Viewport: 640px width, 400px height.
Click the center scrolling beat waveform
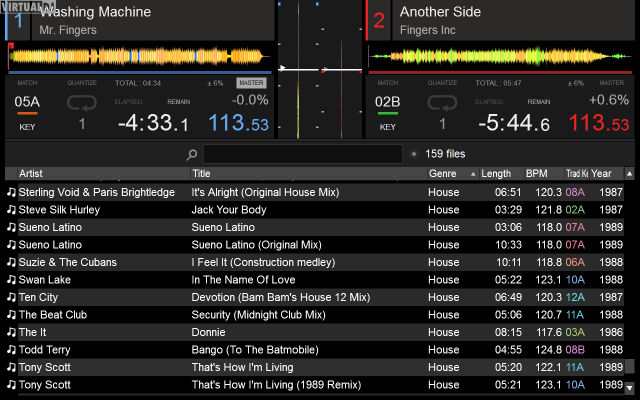coord(320,69)
